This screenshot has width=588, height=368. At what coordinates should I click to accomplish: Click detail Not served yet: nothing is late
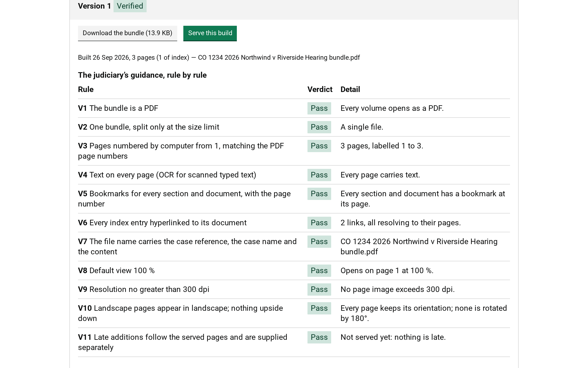393,337
